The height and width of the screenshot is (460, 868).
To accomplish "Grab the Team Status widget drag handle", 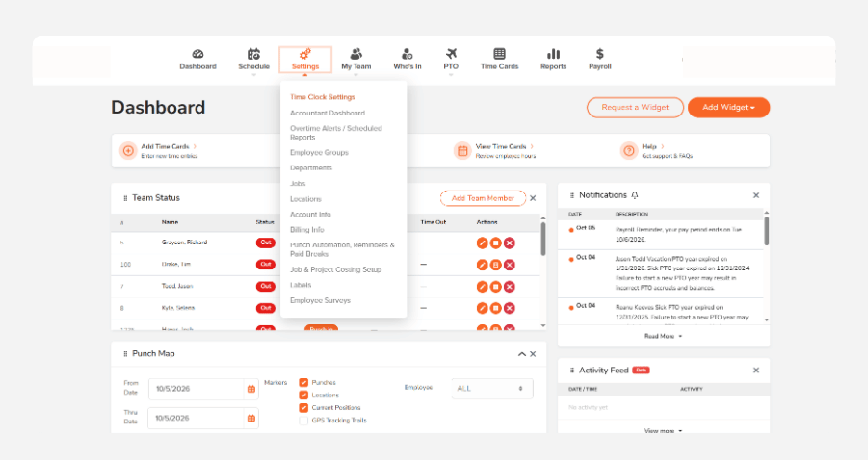I will (125, 198).
